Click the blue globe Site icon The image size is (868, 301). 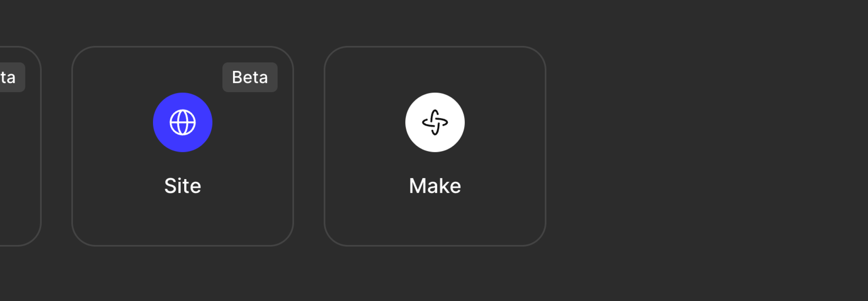tap(183, 122)
